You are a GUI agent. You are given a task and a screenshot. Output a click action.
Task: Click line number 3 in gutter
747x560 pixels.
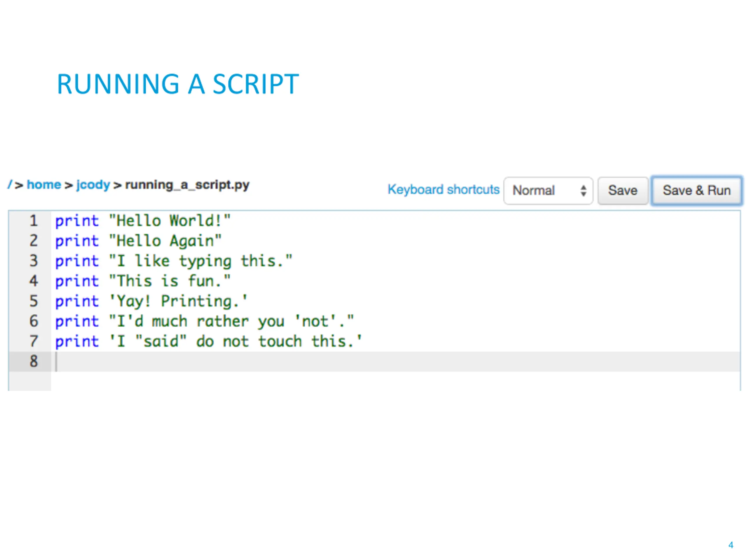34,261
